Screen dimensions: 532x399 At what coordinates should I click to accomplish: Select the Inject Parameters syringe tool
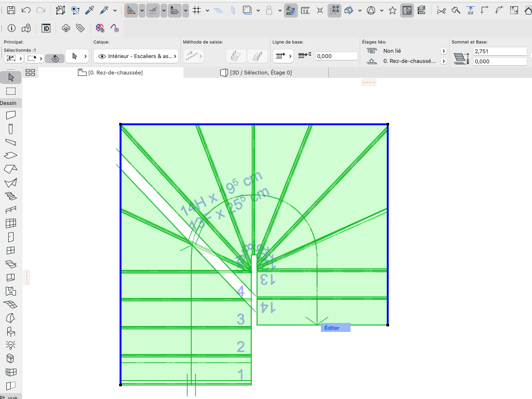[104, 10]
